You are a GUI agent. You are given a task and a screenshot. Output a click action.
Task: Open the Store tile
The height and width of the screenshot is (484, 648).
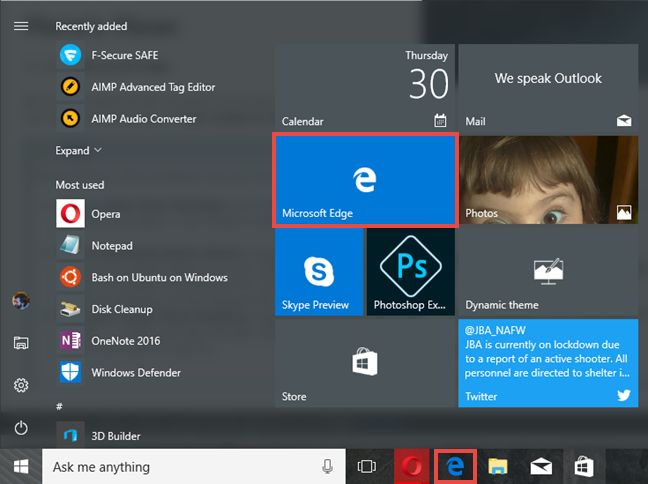click(x=365, y=363)
